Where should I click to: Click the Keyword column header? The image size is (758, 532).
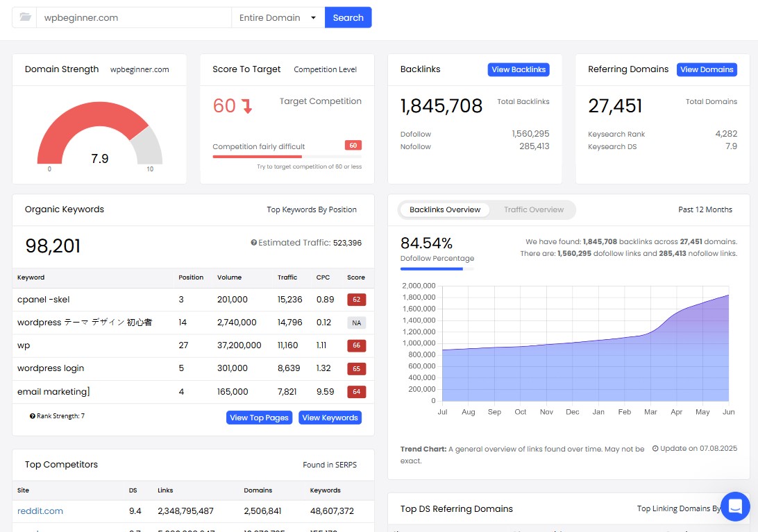point(31,277)
